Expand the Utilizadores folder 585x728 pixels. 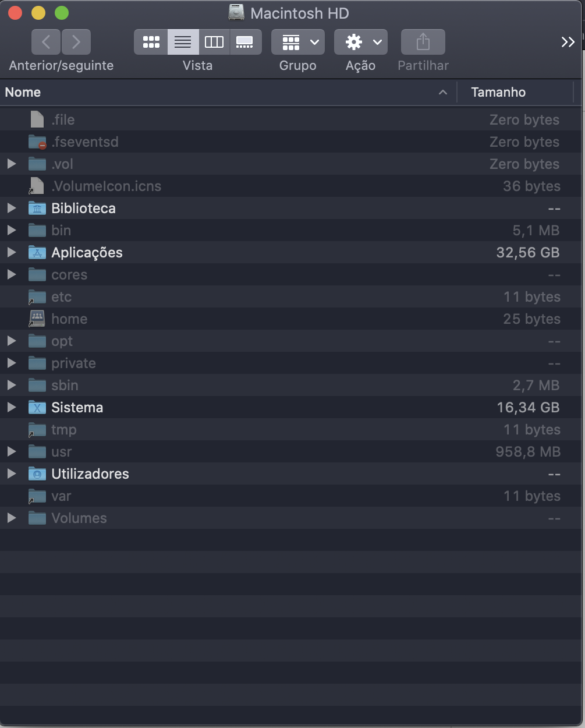pyautogui.click(x=12, y=473)
